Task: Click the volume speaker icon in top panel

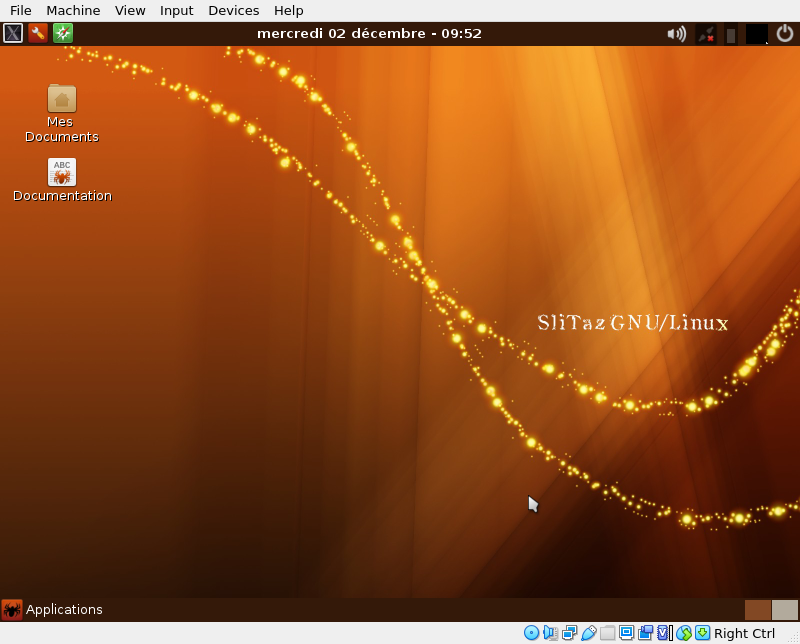Action: coord(677,34)
